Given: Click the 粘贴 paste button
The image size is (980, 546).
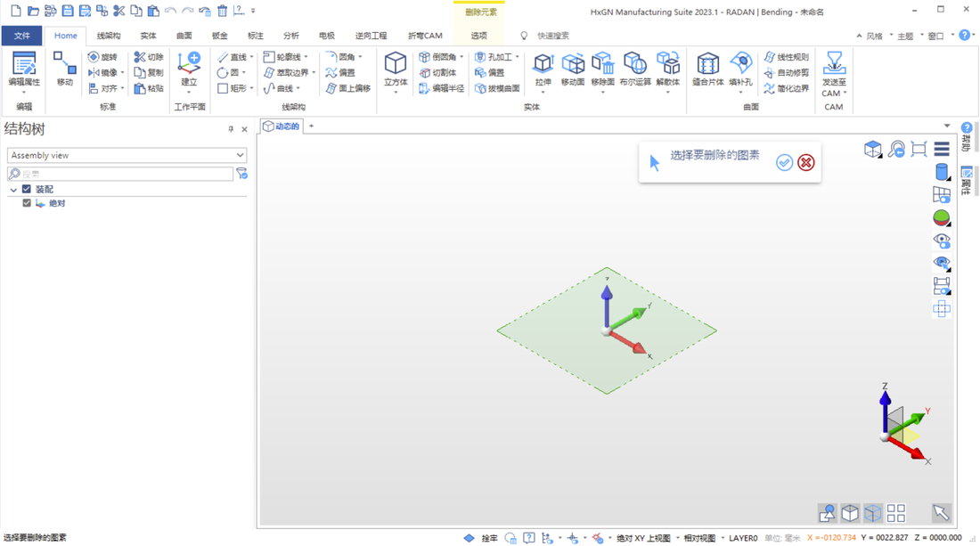Looking at the screenshot, I should [x=149, y=88].
